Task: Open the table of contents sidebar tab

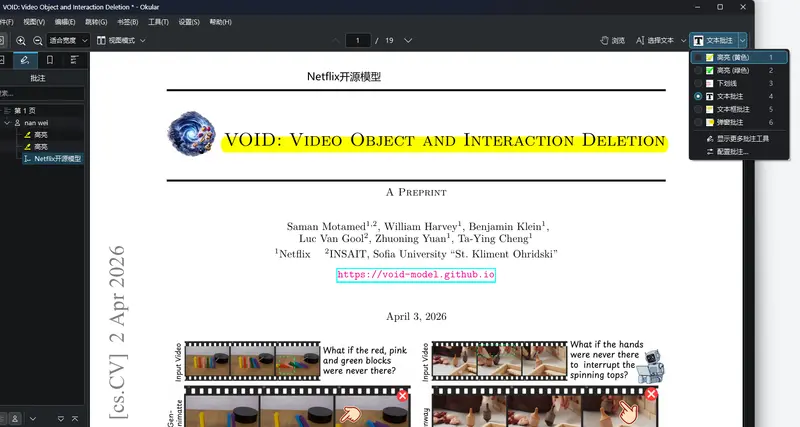Action: coord(74,60)
